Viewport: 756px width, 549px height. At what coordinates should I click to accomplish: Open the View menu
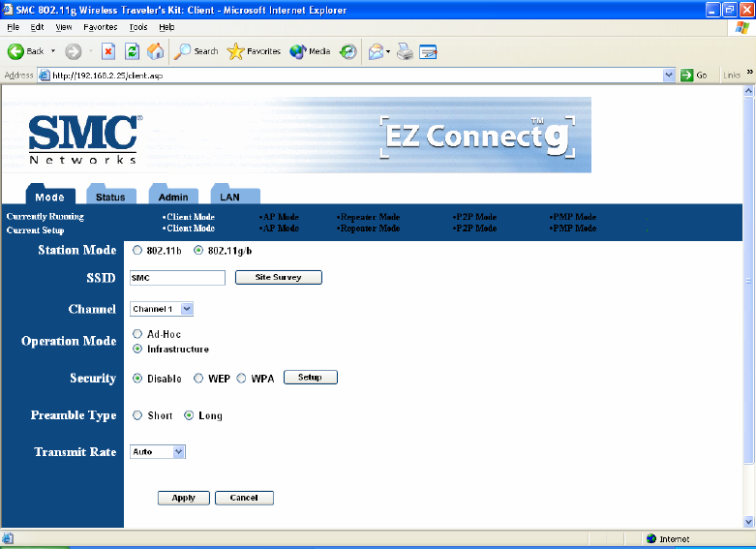tap(64, 27)
